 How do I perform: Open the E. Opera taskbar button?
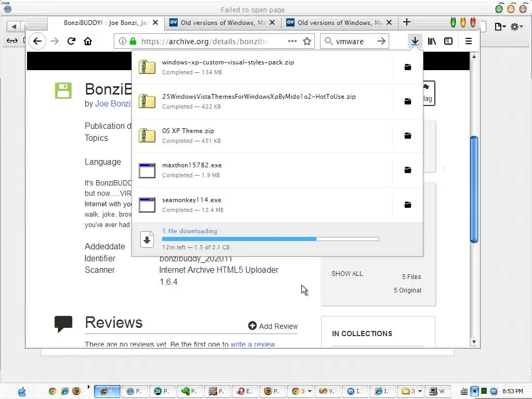tap(244, 391)
